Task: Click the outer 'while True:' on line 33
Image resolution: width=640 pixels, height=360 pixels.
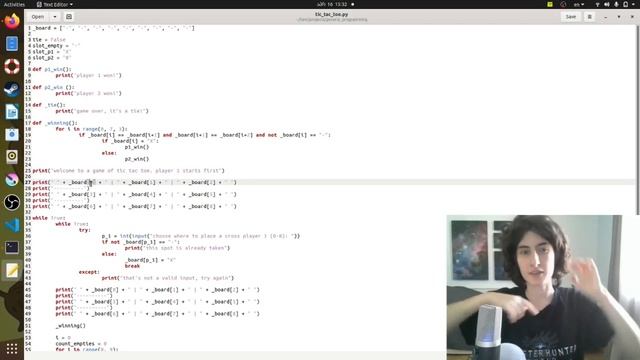Action: click(49, 218)
